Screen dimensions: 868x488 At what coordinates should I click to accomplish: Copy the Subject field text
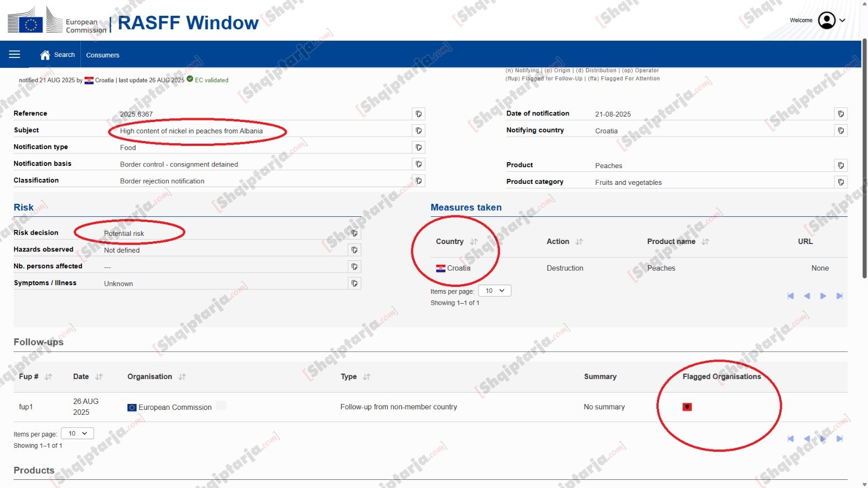[x=418, y=131]
